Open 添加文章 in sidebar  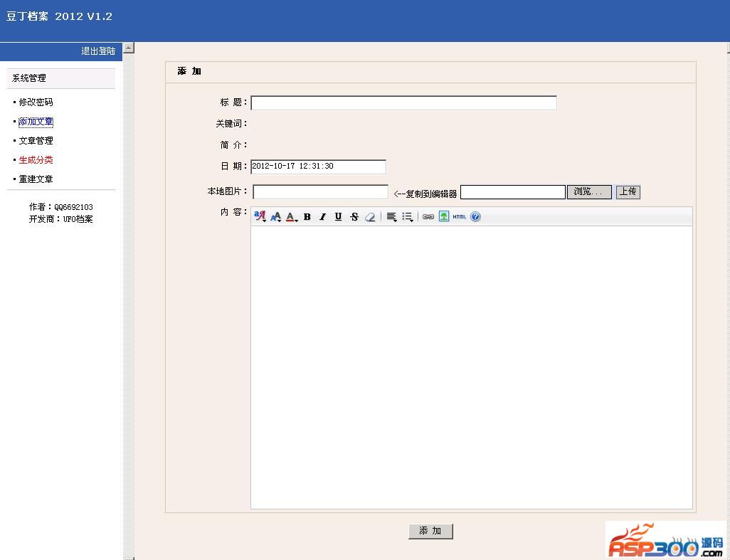point(36,122)
